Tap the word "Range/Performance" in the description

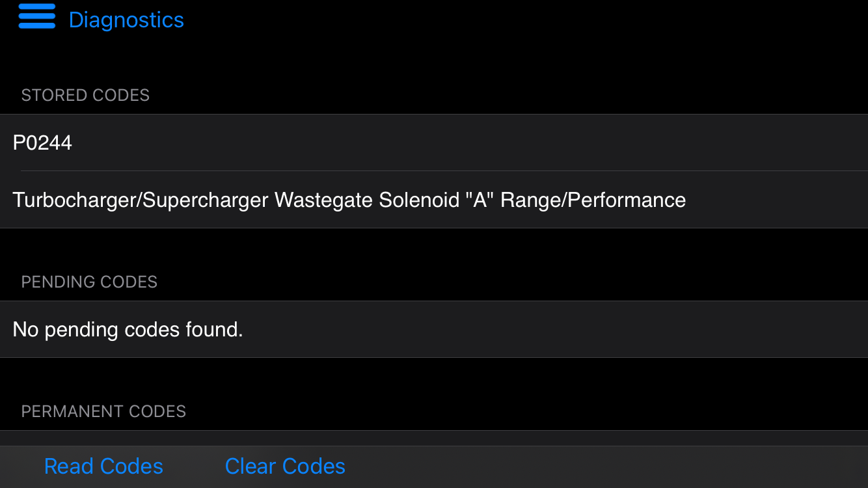click(593, 200)
